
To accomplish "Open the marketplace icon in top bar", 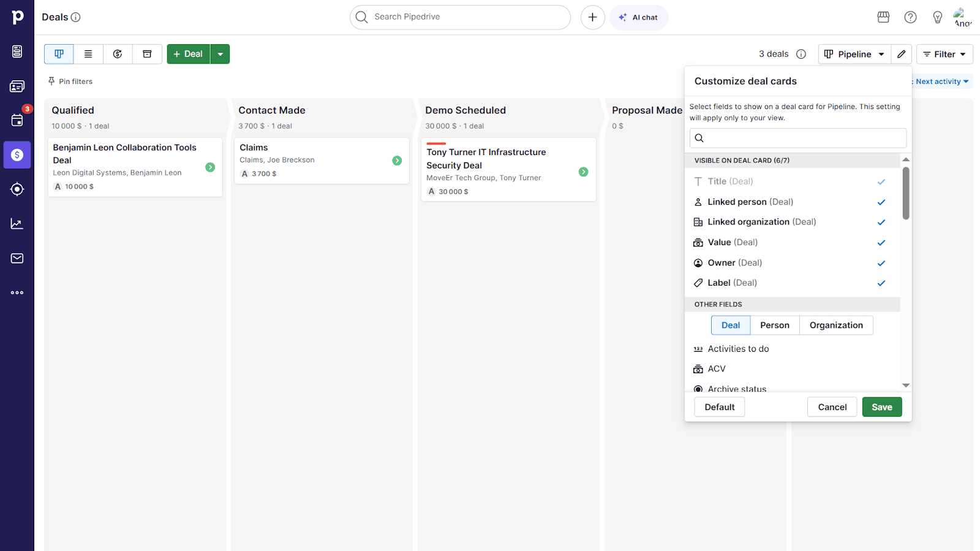I will [883, 17].
